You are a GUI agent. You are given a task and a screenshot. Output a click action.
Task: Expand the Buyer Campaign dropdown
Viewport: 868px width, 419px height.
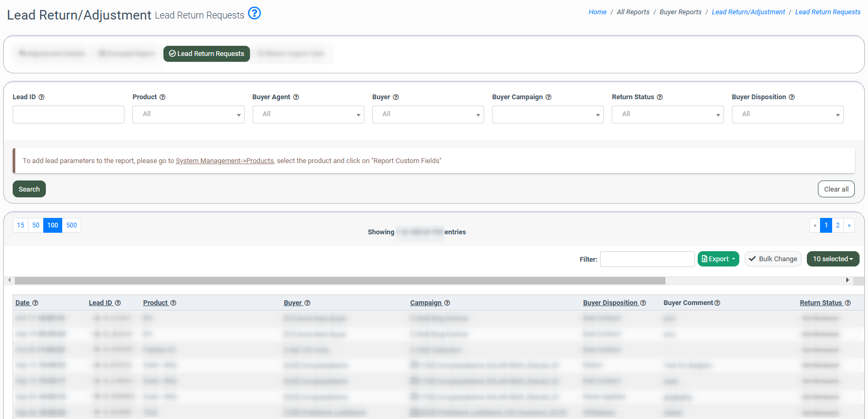pos(547,115)
